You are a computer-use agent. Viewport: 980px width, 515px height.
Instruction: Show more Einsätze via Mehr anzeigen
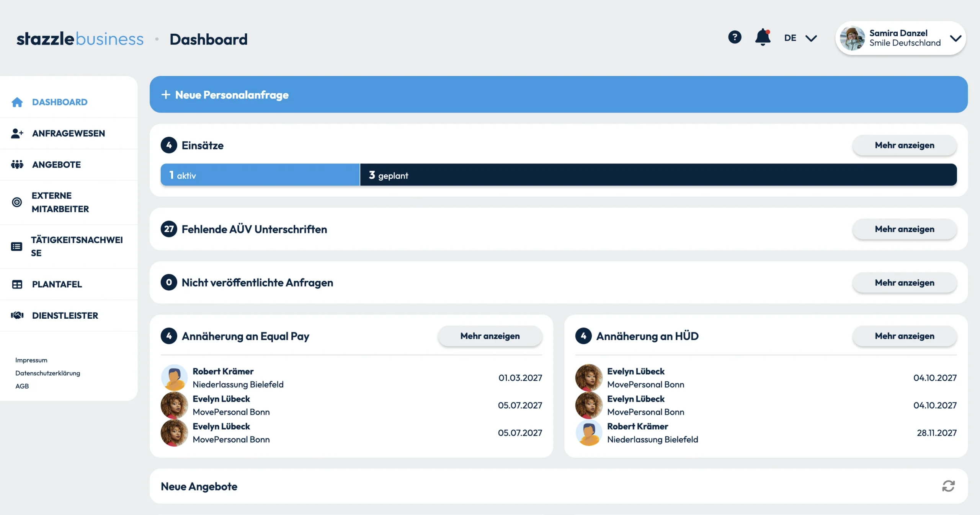(x=904, y=145)
